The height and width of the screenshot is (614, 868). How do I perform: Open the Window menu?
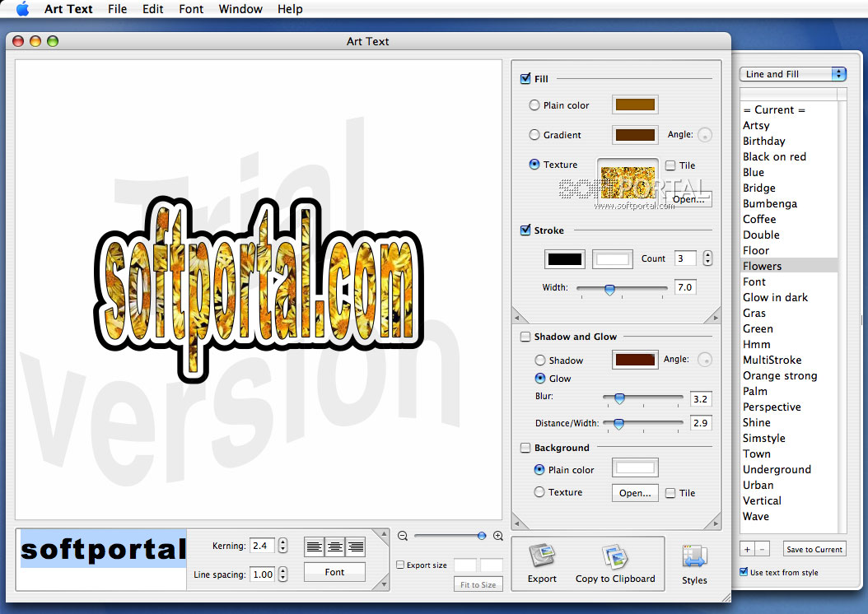[240, 9]
